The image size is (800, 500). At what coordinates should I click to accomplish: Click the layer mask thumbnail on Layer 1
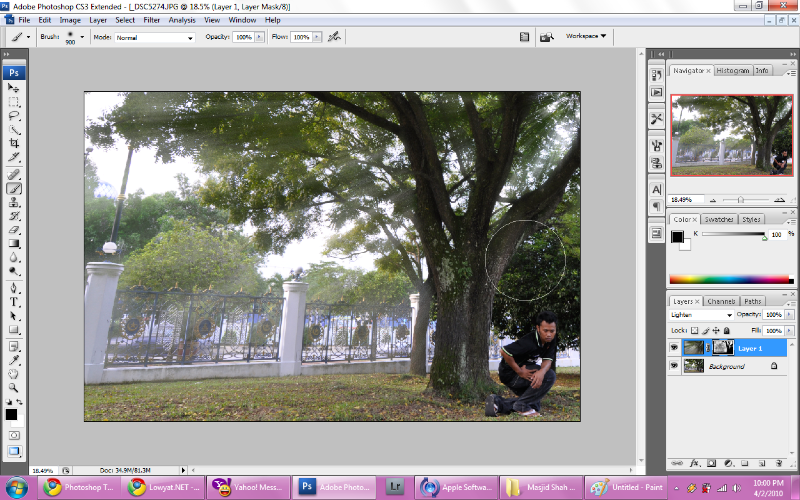pos(724,348)
